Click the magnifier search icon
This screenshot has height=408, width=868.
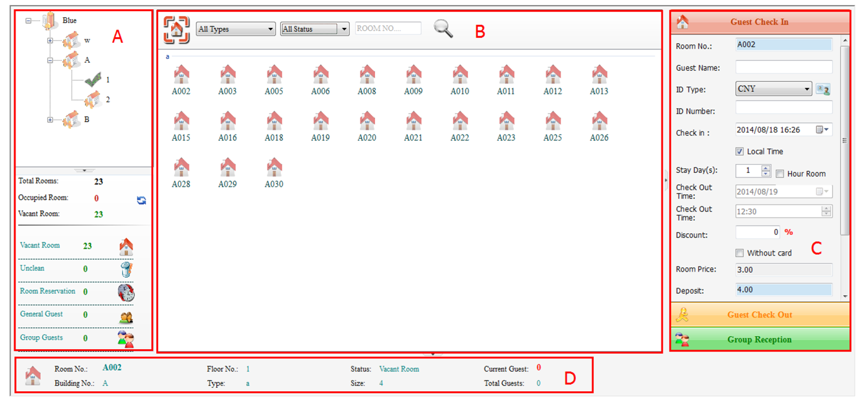(x=443, y=29)
